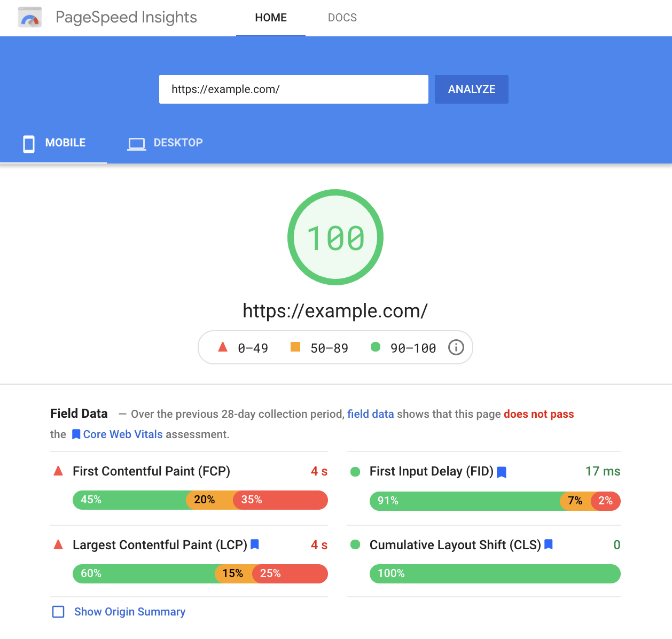Open the 'field data' link
The width and height of the screenshot is (672, 639).
[x=371, y=414]
